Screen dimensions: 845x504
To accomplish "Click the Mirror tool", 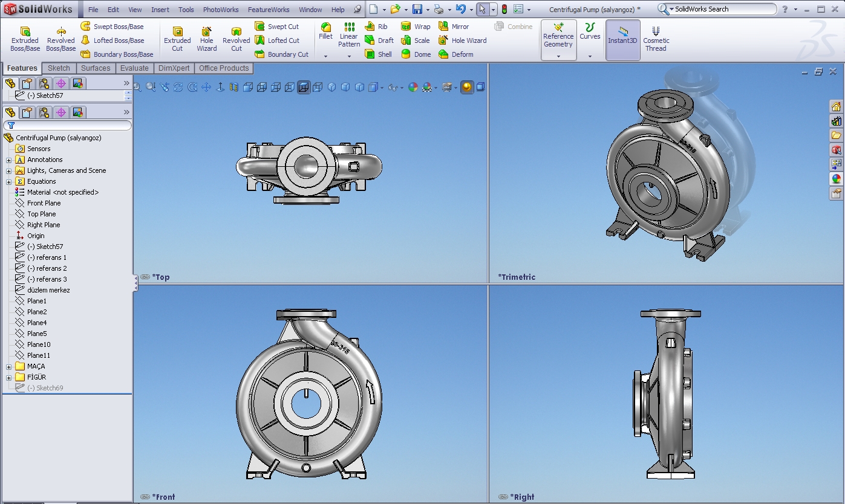I will tap(454, 27).
